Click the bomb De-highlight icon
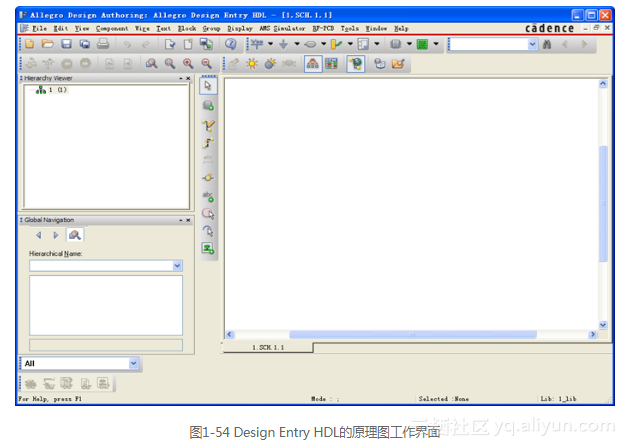The height and width of the screenshot is (447, 626). [270, 63]
